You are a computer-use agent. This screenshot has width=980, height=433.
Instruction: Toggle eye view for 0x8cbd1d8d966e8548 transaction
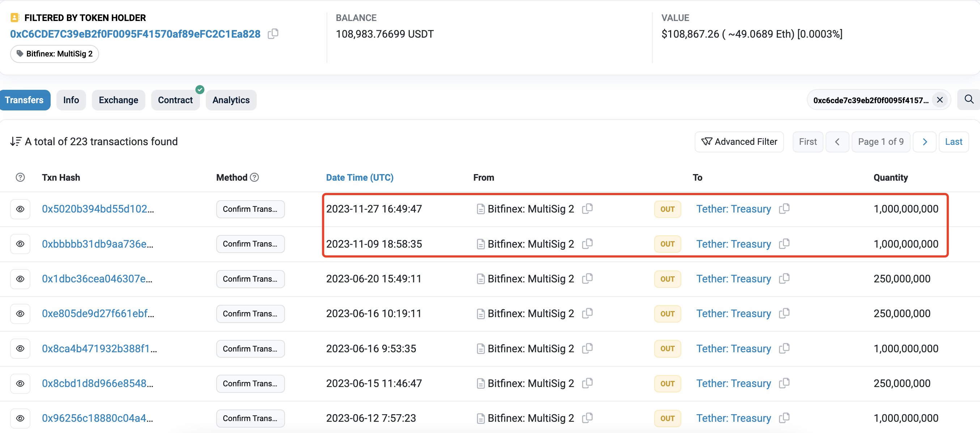[20, 383]
